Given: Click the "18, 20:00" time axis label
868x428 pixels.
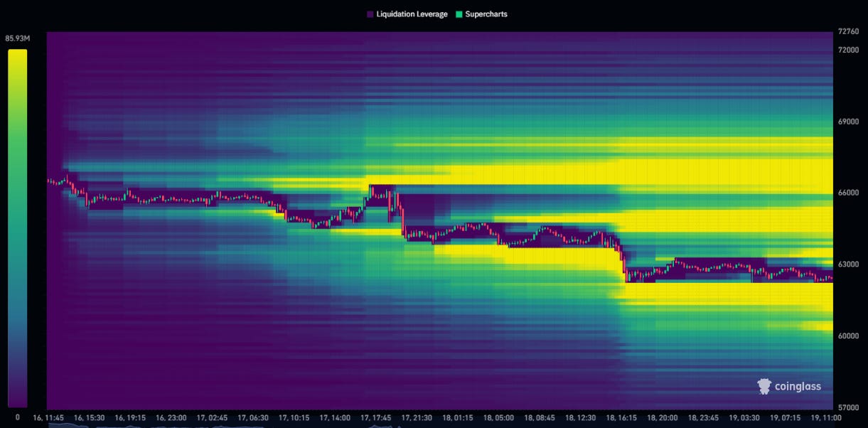Looking at the screenshot, I should coord(662,418).
